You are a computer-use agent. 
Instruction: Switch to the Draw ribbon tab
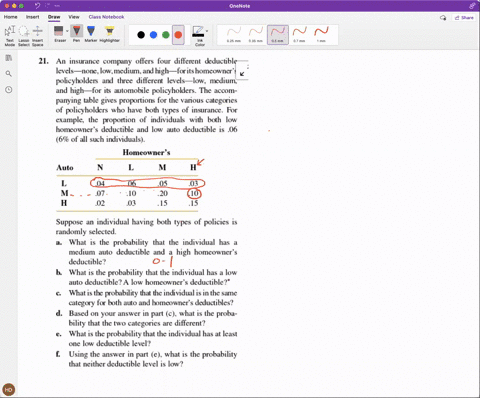pyautogui.click(x=54, y=17)
